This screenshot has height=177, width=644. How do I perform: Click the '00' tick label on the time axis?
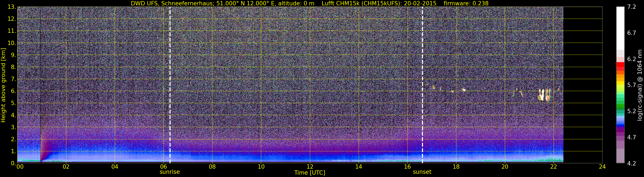coord(20,167)
